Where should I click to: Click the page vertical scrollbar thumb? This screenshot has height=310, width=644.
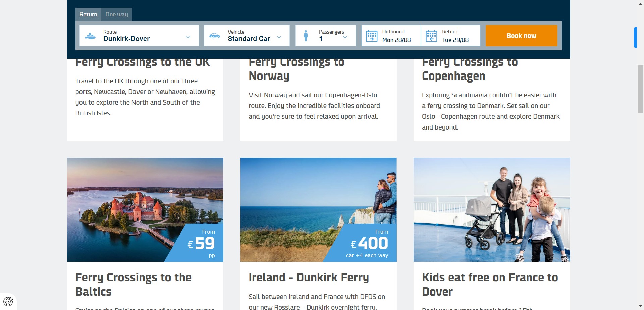point(640,89)
